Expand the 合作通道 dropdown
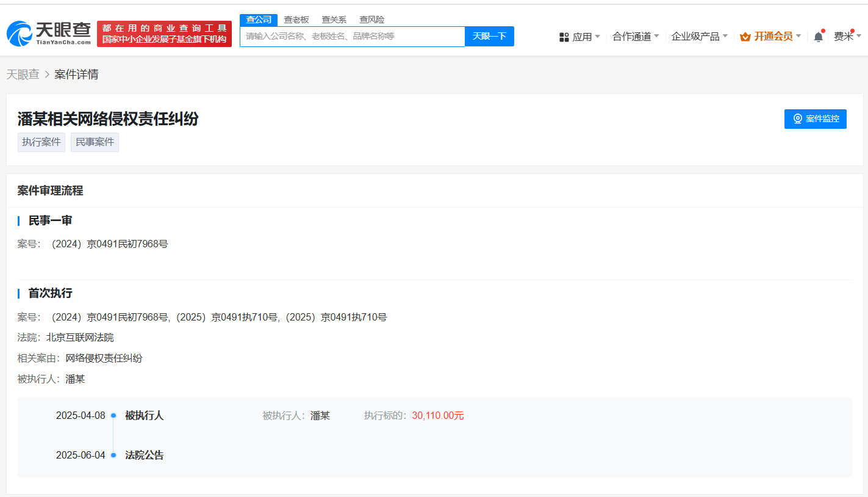 tap(636, 37)
